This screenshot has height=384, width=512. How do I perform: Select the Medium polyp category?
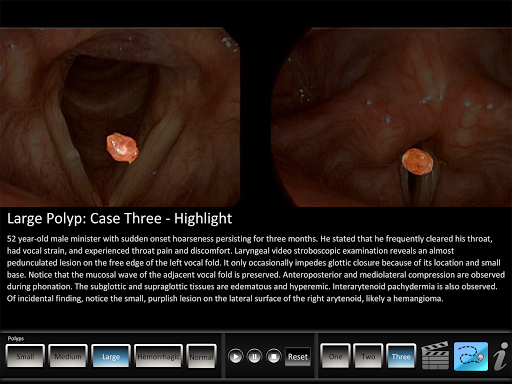click(x=68, y=356)
